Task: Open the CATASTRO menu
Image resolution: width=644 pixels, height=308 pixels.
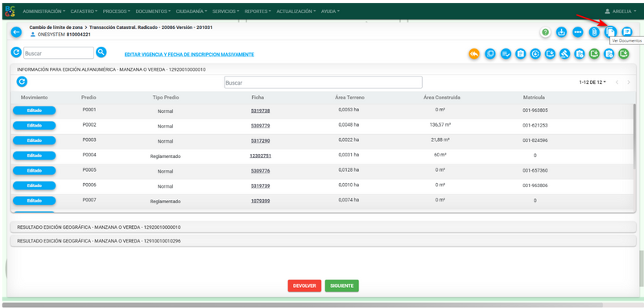Action: pos(84,11)
